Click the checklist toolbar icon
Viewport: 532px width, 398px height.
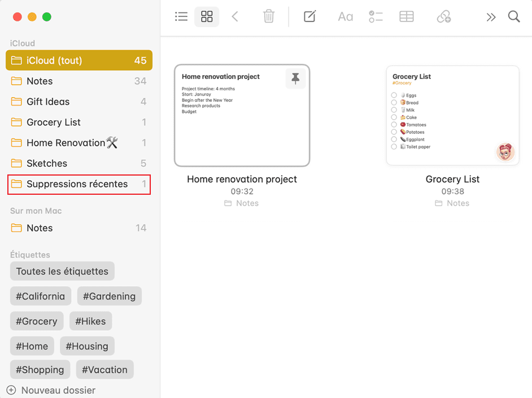point(376,17)
